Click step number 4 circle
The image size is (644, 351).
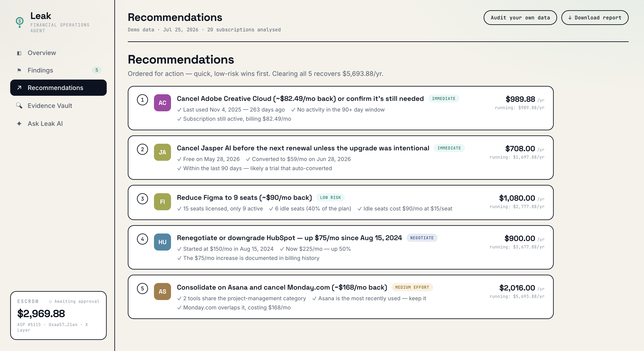coord(142,239)
